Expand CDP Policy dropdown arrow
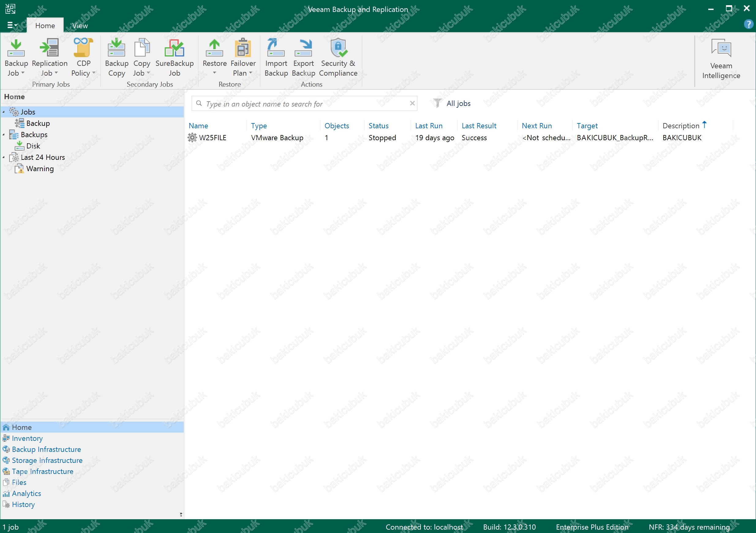This screenshot has height=533, width=756. (x=93, y=73)
